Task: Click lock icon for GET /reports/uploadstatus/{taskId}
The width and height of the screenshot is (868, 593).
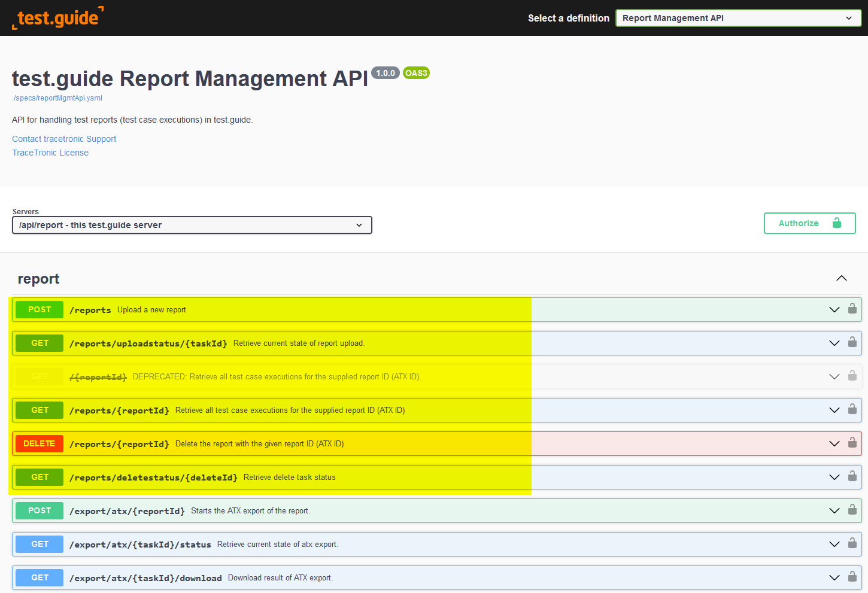Action: 852,342
